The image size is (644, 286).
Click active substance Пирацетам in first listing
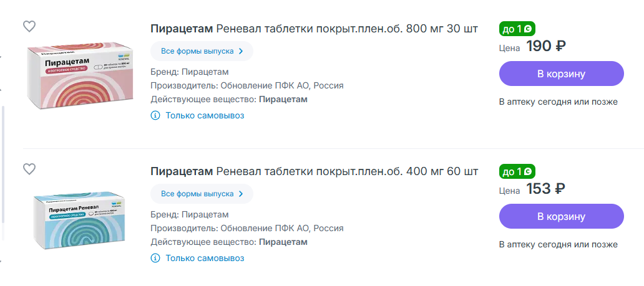[283, 99]
